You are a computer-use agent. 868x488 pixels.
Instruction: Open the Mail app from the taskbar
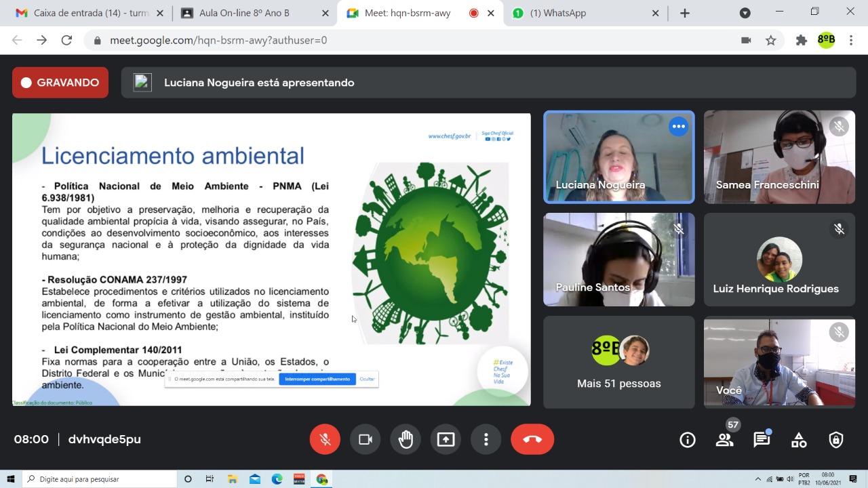coord(255,479)
